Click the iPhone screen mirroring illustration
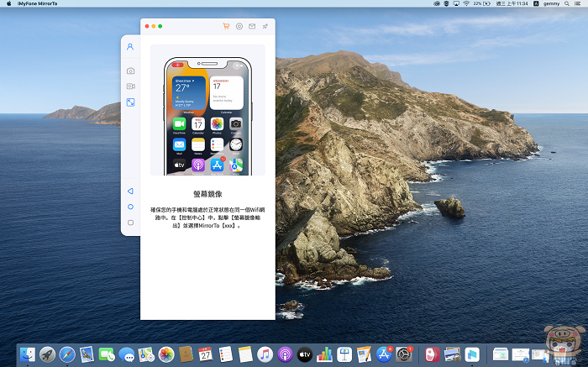The width and height of the screenshot is (588, 367). [207, 117]
